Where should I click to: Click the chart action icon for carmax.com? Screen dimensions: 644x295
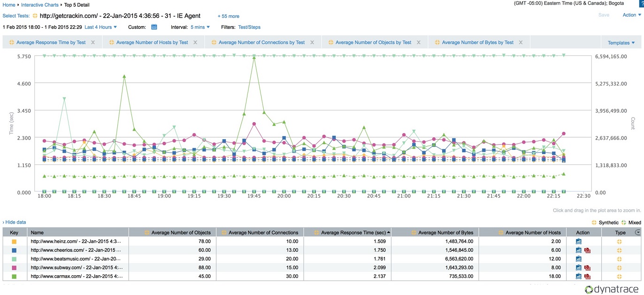(579, 277)
